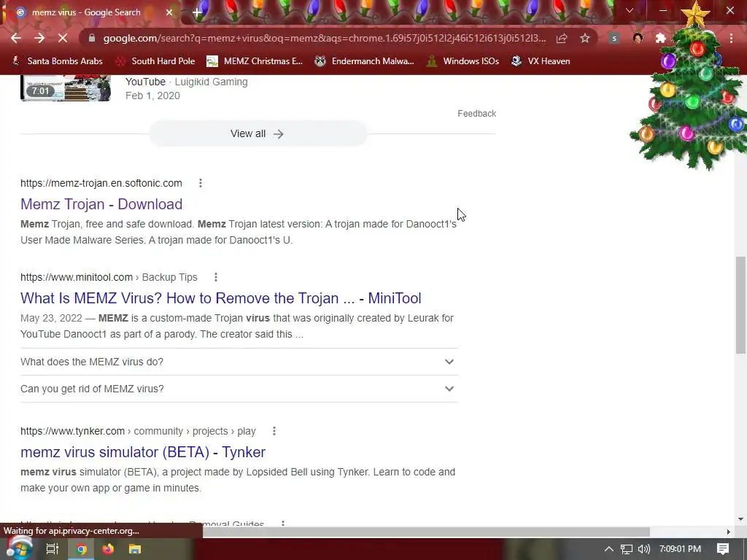This screenshot has height=560, width=747.
Task: Open the taskbar clock showing 7:09:01 PM
Action: click(681, 549)
